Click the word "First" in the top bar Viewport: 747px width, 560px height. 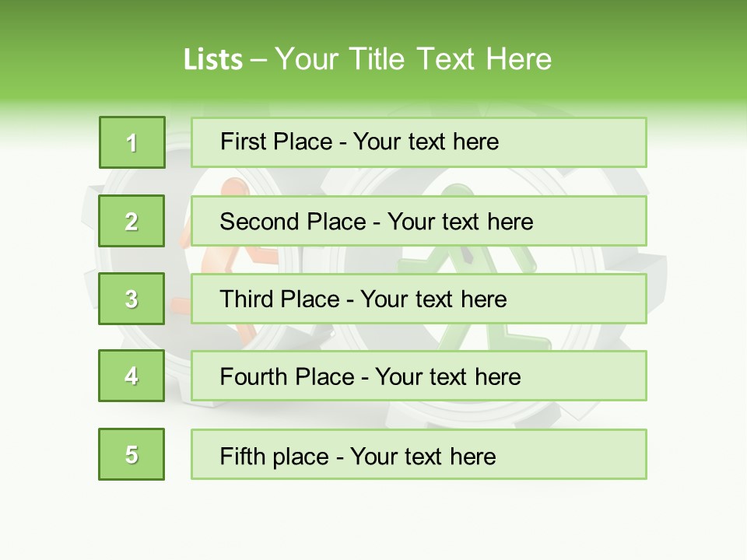(x=242, y=142)
